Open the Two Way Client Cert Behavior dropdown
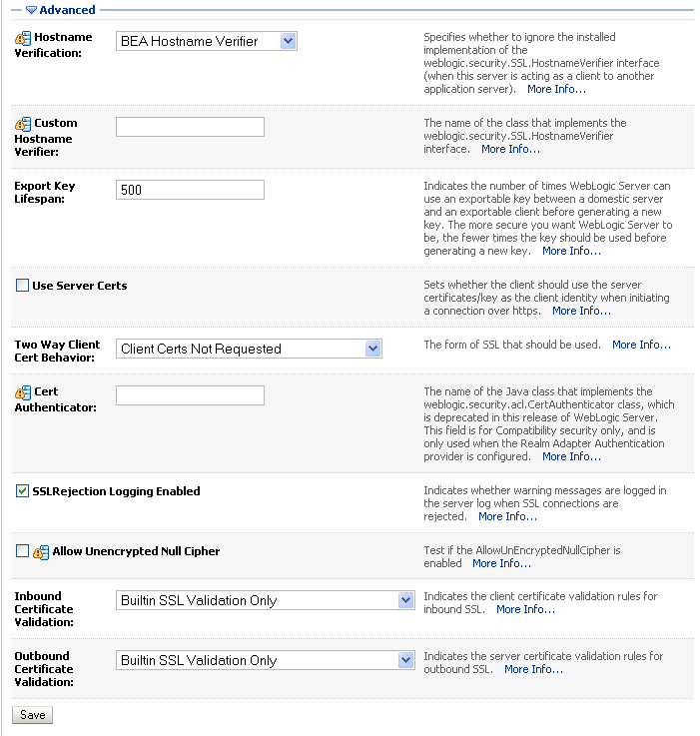Viewport: 700px width, 736px height. pyautogui.click(x=372, y=349)
